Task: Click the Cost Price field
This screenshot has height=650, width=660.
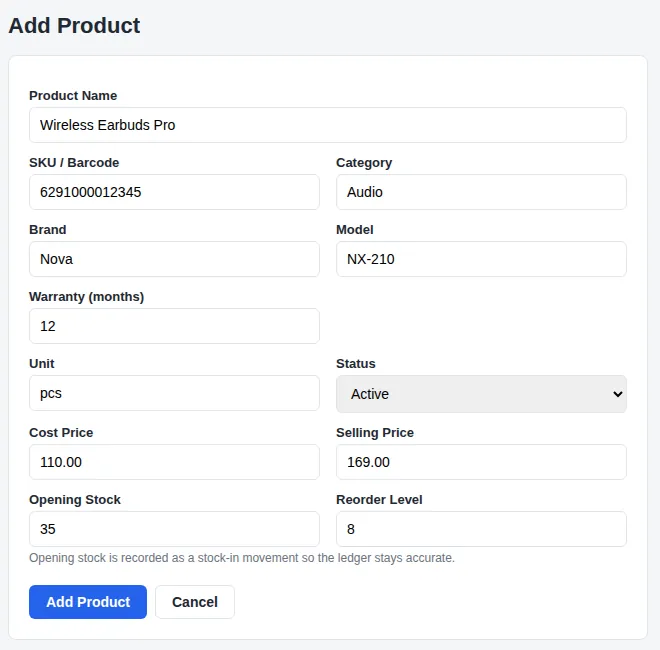Action: [x=174, y=462]
